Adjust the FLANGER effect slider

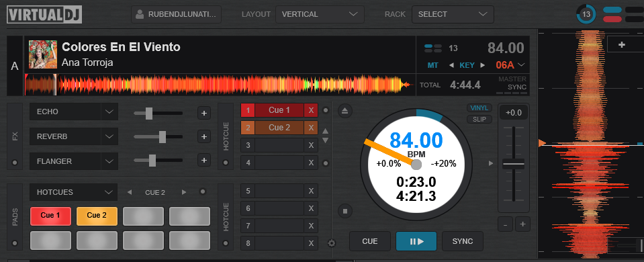(x=152, y=160)
